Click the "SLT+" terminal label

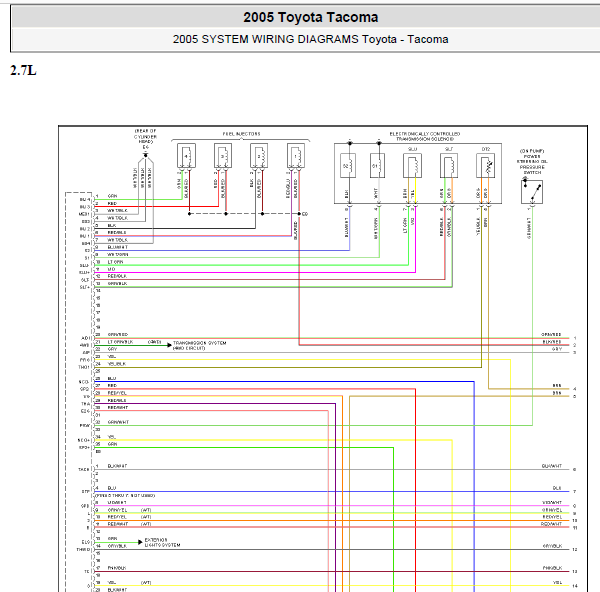pos(85,287)
